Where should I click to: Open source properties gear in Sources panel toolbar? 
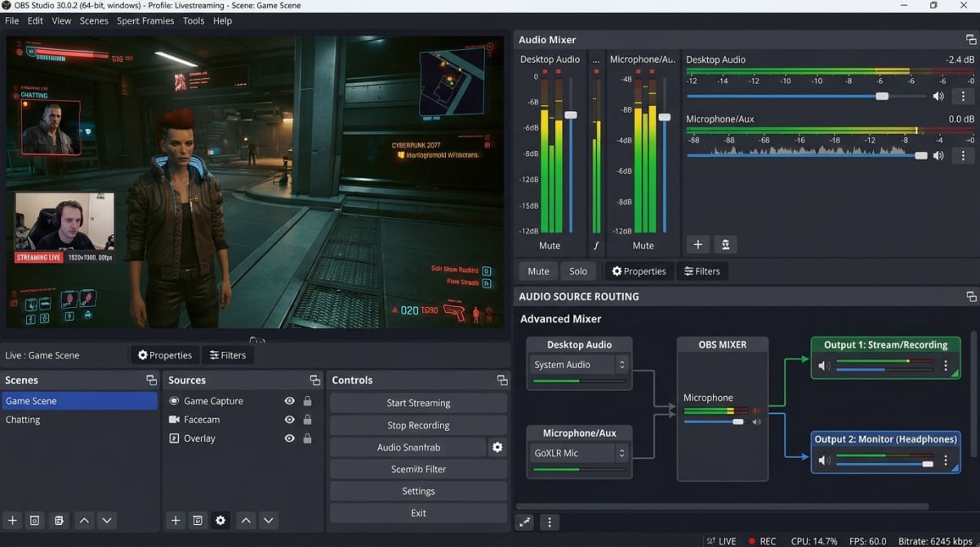pos(220,520)
